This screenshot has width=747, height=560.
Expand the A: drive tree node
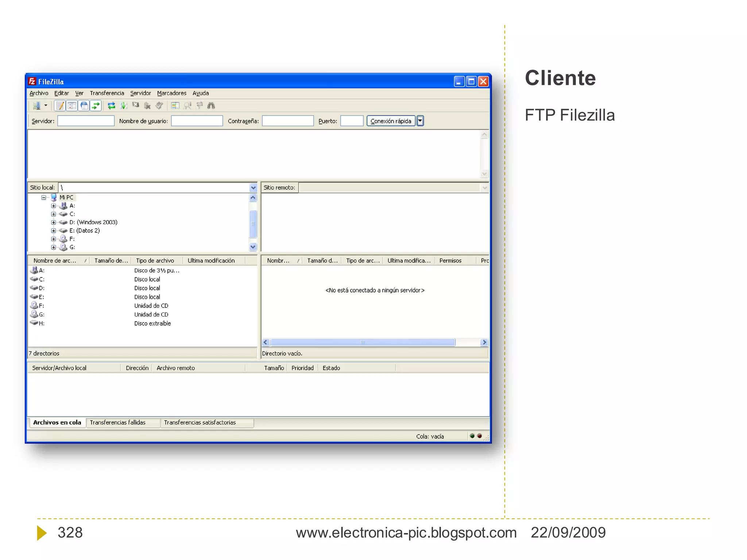[x=54, y=206]
